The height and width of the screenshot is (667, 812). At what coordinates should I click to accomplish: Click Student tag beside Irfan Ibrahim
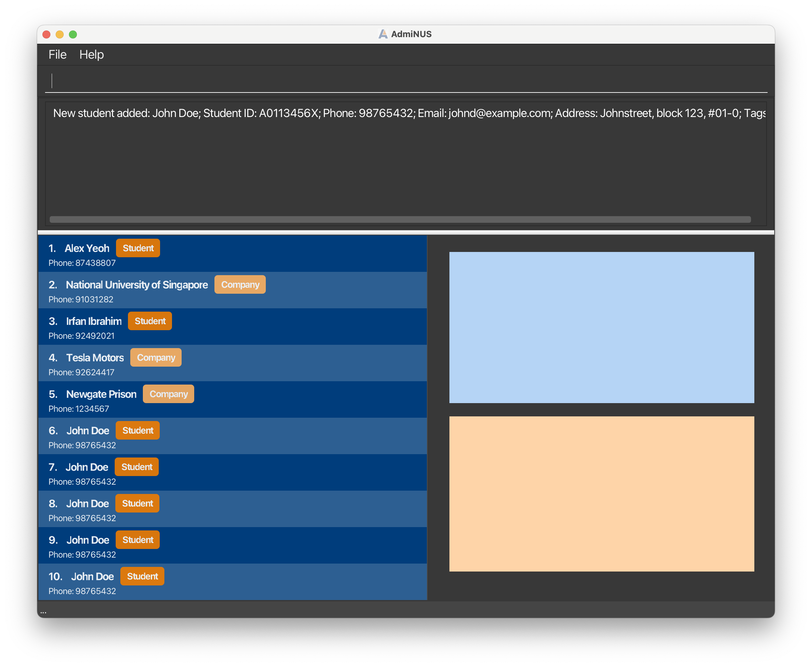[x=150, y=321]
